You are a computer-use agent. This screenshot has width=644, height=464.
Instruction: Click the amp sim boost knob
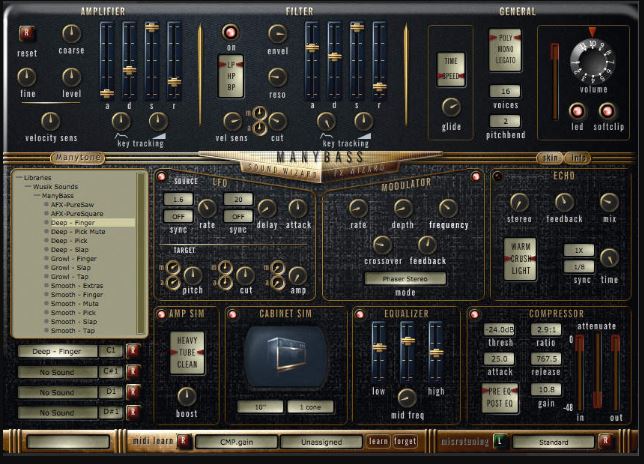click(x=186, y=396)
